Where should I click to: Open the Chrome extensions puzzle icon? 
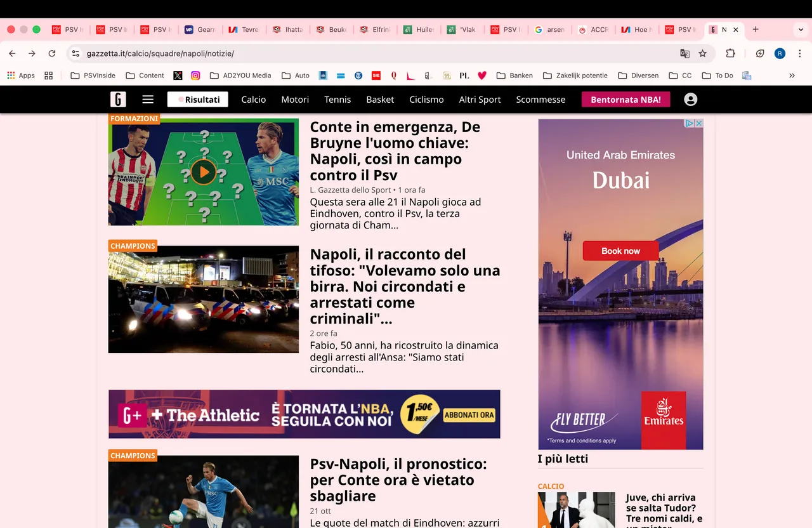[x=731, y=54]
